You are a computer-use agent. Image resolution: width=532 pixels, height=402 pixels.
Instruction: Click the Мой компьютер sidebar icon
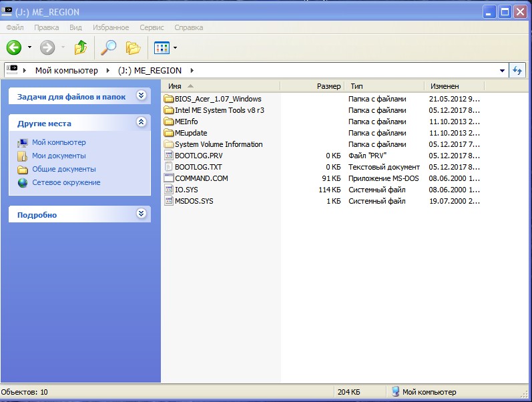point(23,143)
